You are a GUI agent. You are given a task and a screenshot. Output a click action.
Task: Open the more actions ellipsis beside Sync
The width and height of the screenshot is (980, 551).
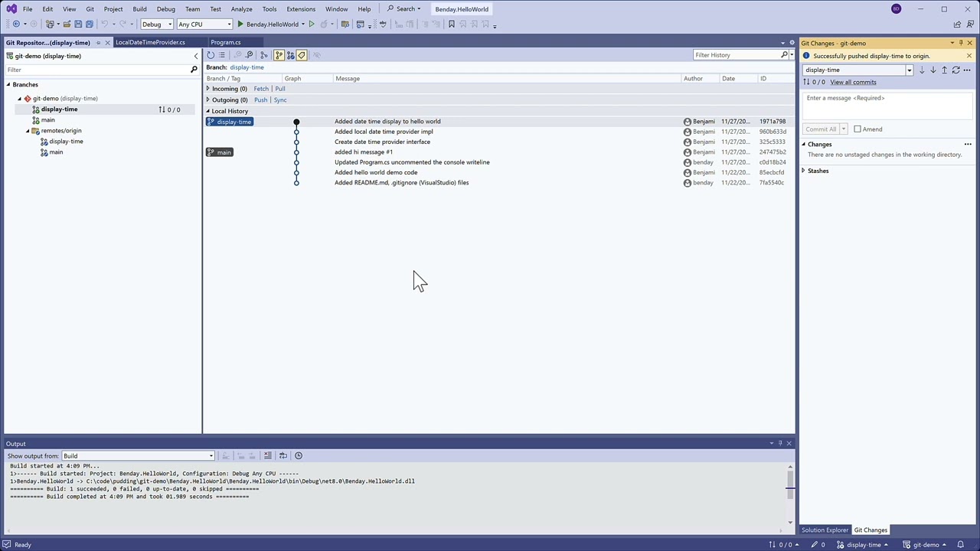coord(967,70)
